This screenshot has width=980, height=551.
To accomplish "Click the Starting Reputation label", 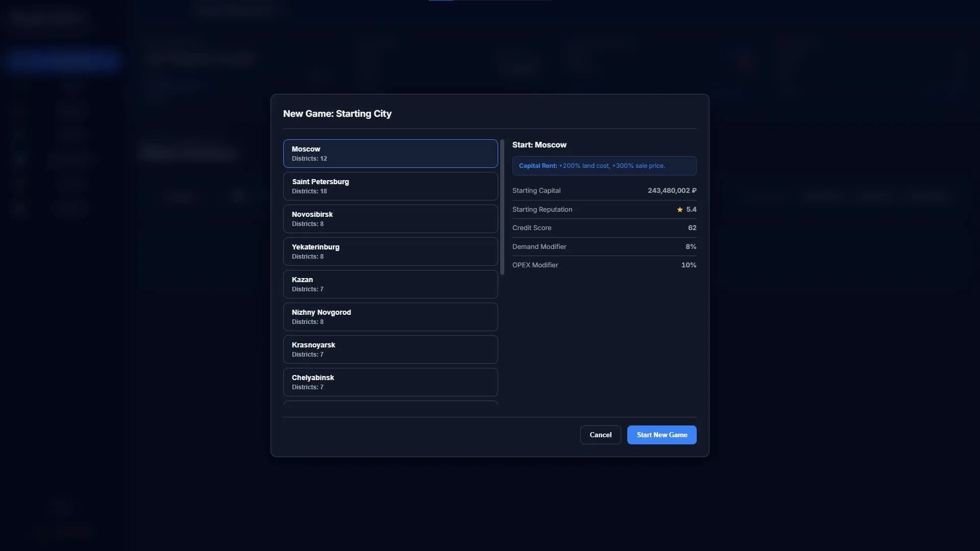I will tap(542, 210).
